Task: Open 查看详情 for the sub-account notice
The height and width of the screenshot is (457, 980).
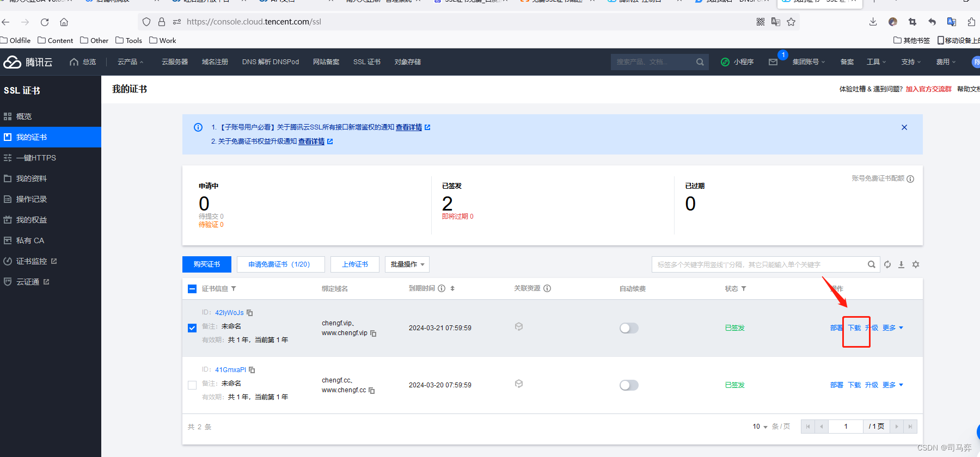Action: (x=409, y=127)
